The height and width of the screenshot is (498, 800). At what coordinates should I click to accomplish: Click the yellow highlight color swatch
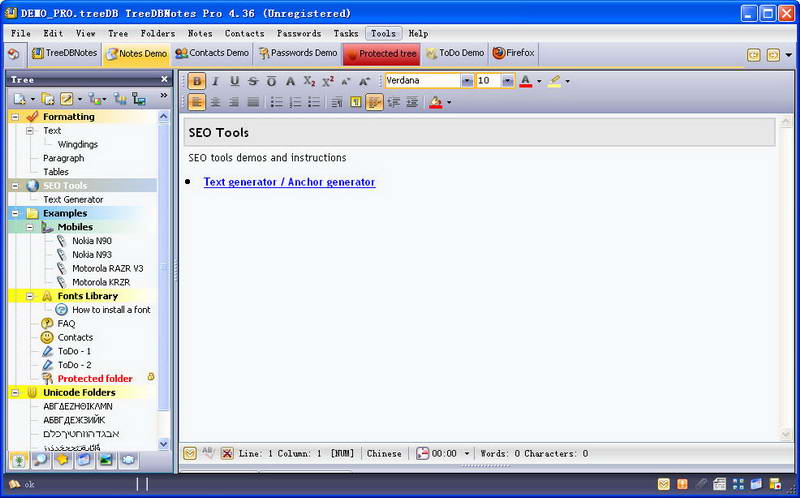pos(554,81)
